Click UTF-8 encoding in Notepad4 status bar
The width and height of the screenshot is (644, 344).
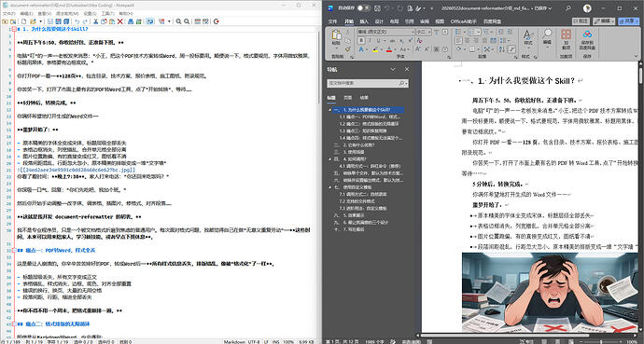pyautogui.click(x=254, y=341)
